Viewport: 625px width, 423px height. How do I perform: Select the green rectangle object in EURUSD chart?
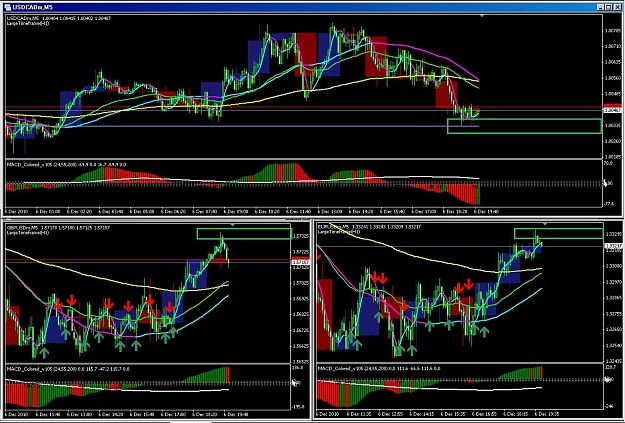pos(558,234)
